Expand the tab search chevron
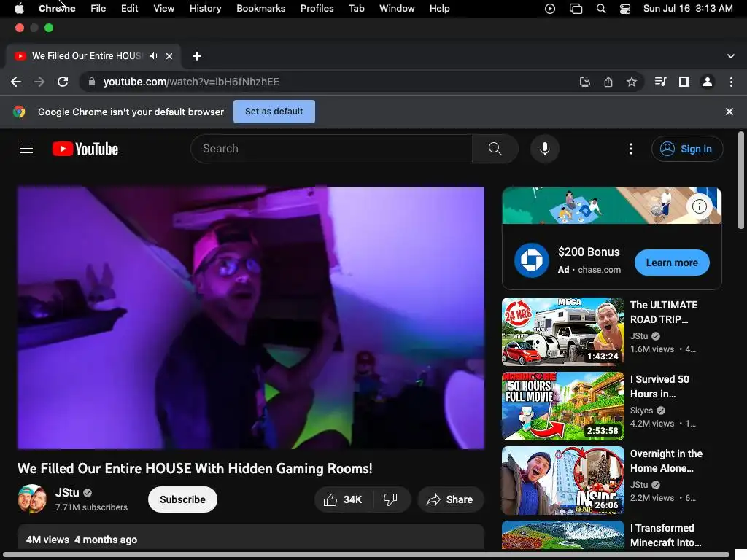 click(x=731, y=56)
